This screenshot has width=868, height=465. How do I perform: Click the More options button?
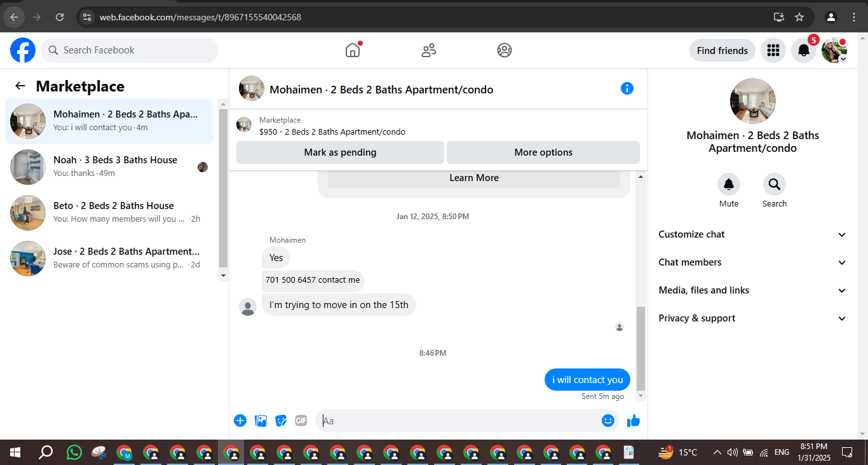click(543, 152)
